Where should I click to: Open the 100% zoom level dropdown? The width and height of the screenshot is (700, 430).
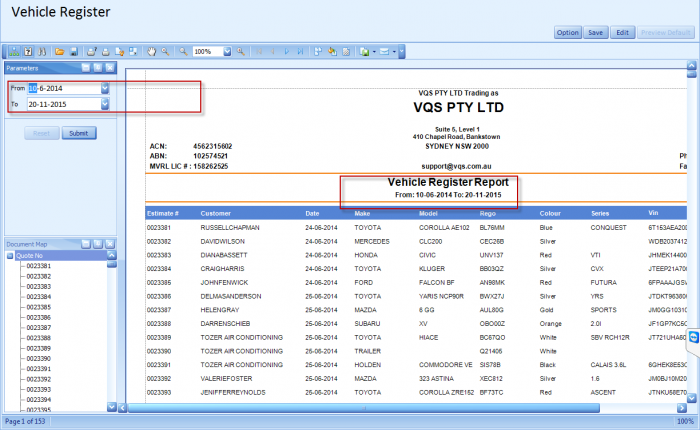227,52
